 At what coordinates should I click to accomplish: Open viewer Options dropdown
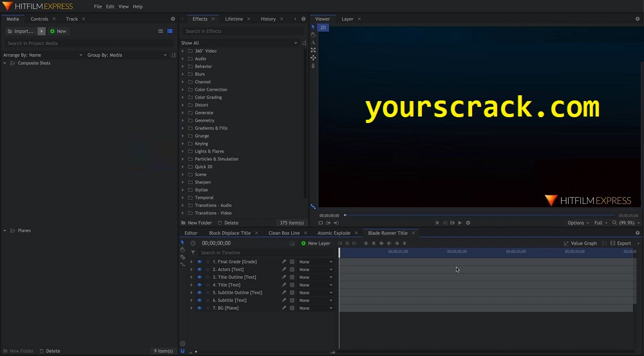(578, 223)
